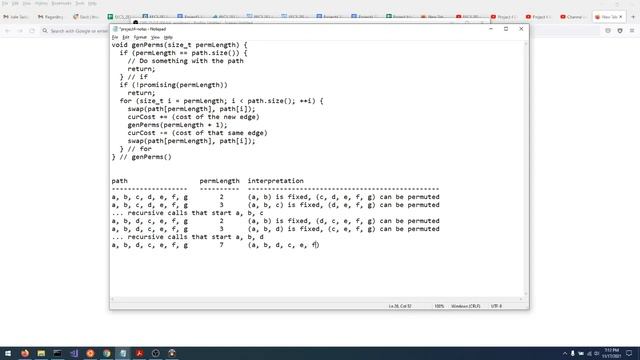Go forward in Firefox browser
The height and width of the screenshot is (360, 640).
point(20,31)
